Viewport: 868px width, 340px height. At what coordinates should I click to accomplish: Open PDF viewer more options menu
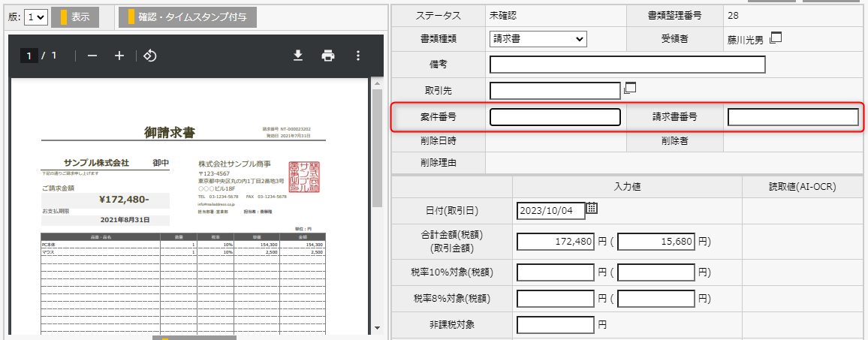click(x=358, y=56)
